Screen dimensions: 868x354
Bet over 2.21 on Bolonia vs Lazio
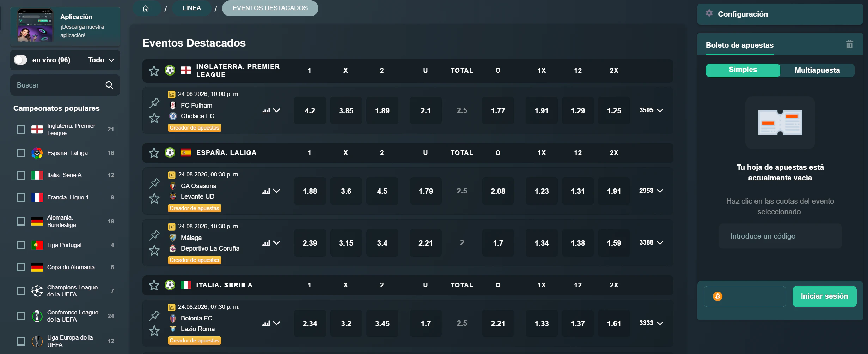pyautogui.click(x=498, y=323)
